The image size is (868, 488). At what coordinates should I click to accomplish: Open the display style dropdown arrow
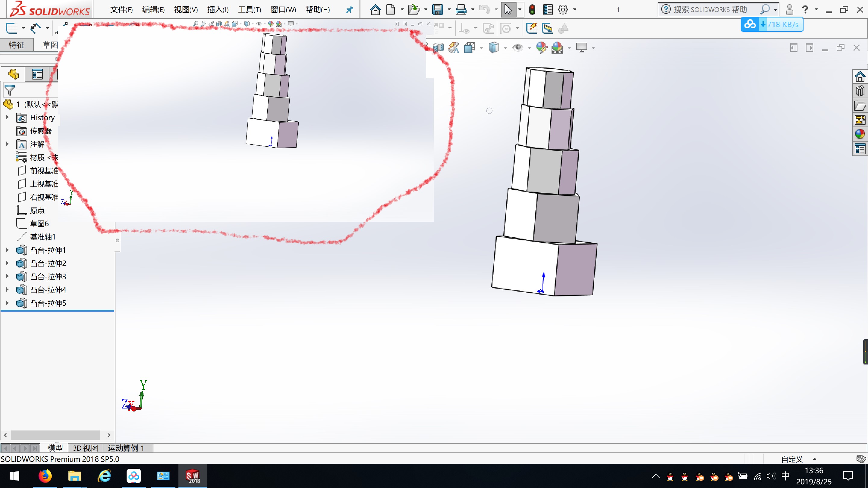click(505, 48)
